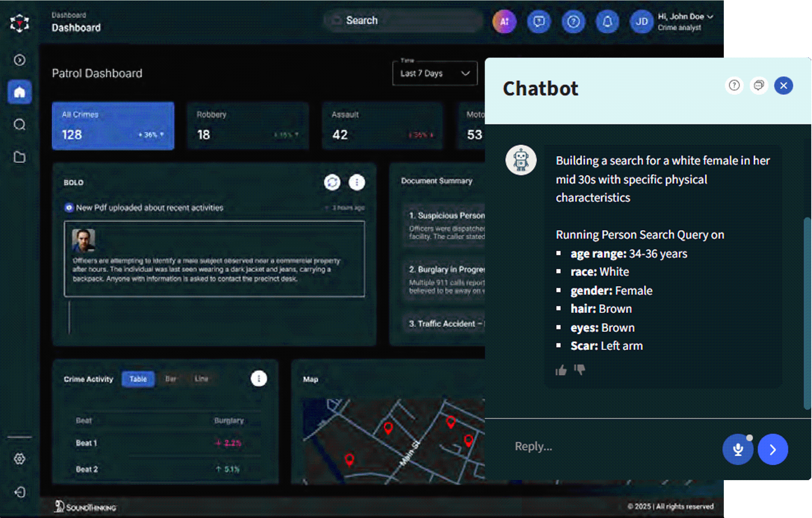Open the notifications bell

[607, 22]
